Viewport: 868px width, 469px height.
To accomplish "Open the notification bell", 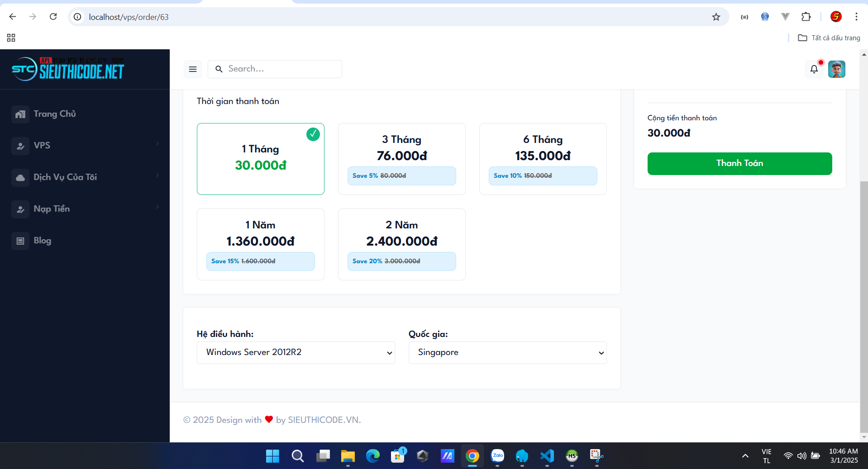I will [x=814, y=69].
